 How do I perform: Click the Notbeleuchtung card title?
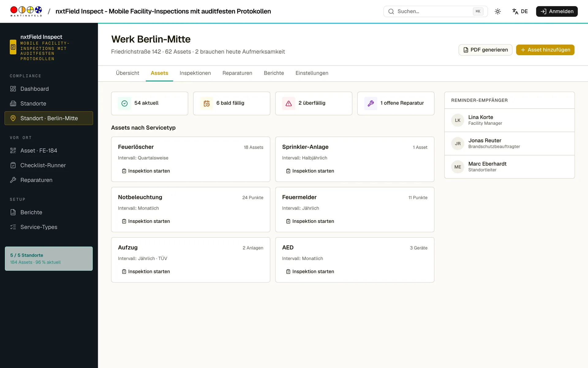click(140, 197)
